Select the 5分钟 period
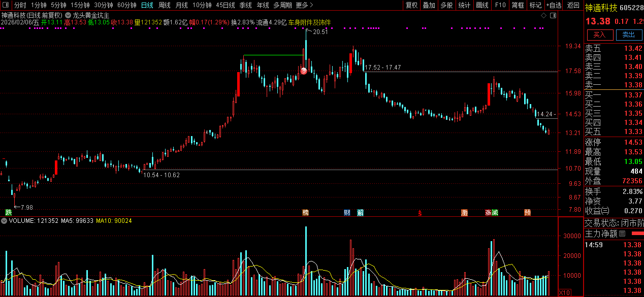 tap(58, 5)
